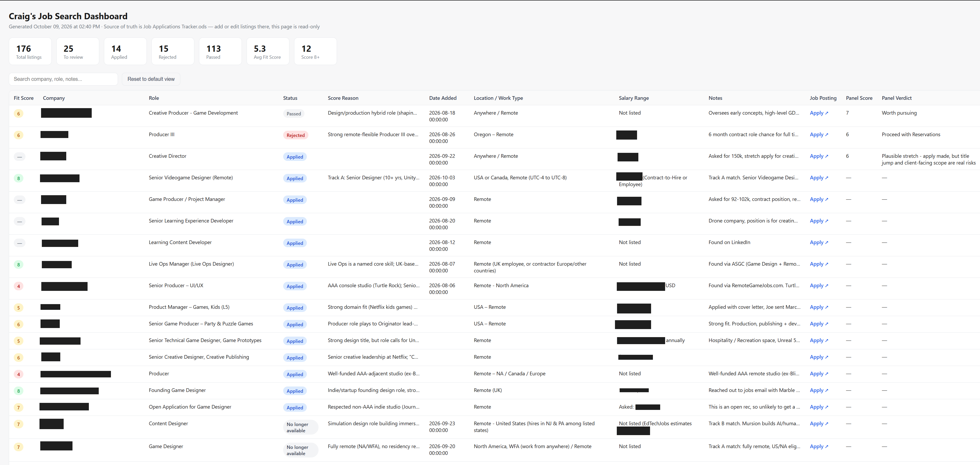Open Apply link for Producer III row
This screenshot has width=980, height=465.
click(x=819, y=135)
